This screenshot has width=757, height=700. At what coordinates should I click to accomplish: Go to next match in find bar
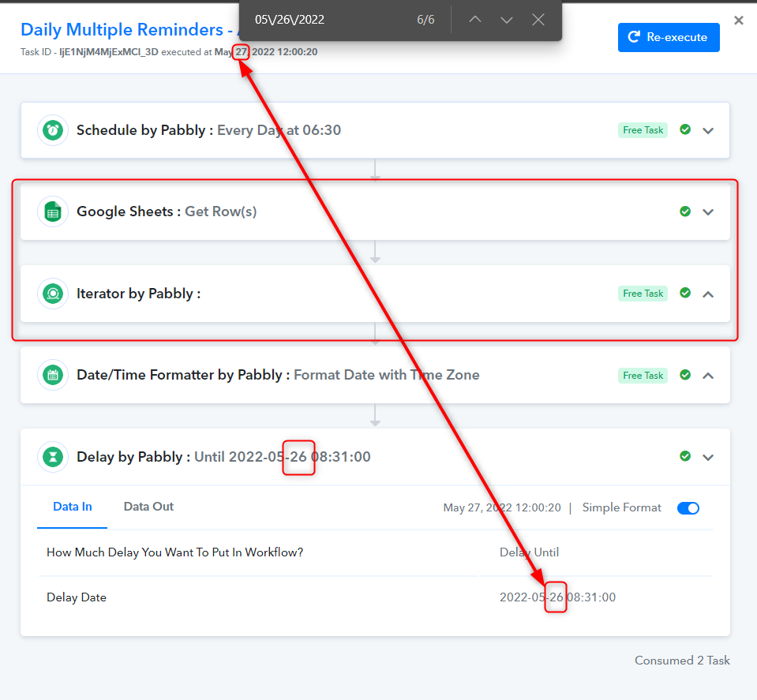(507, 19)
